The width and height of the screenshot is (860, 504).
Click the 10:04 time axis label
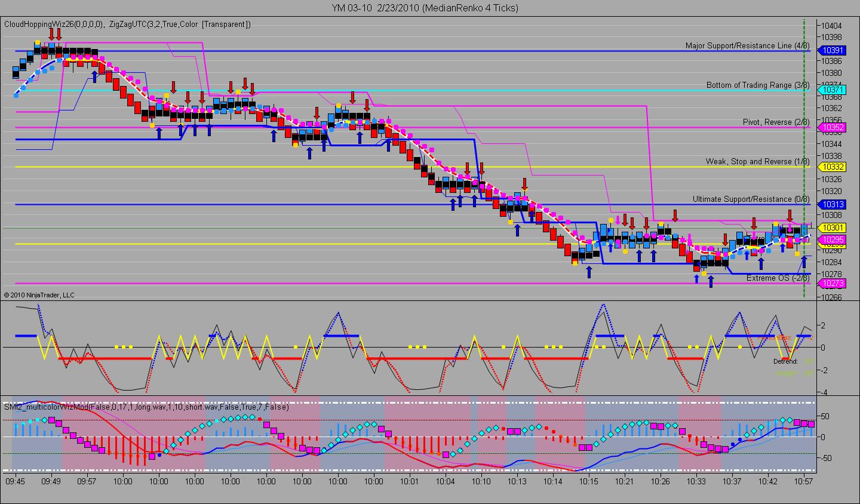tap(445, 480)
